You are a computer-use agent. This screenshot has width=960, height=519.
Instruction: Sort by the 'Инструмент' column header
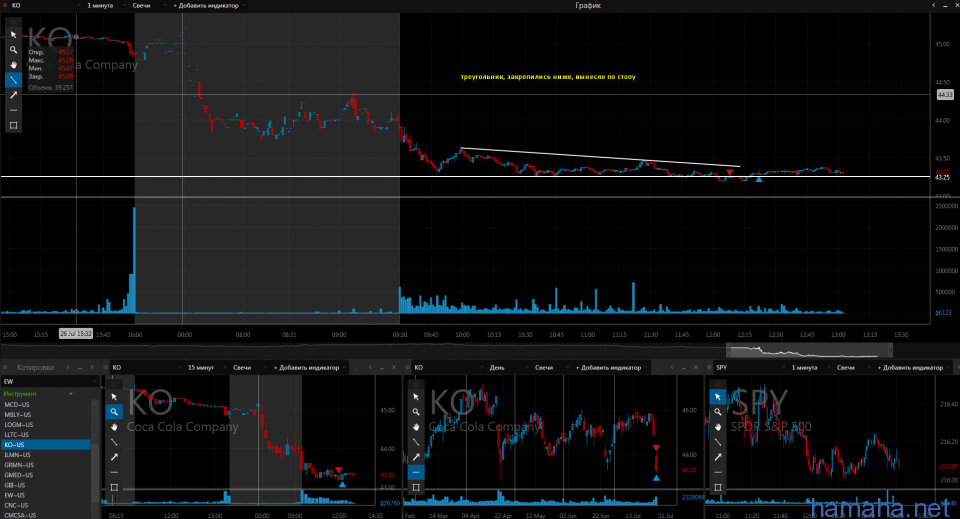click(x=38, y=394)
